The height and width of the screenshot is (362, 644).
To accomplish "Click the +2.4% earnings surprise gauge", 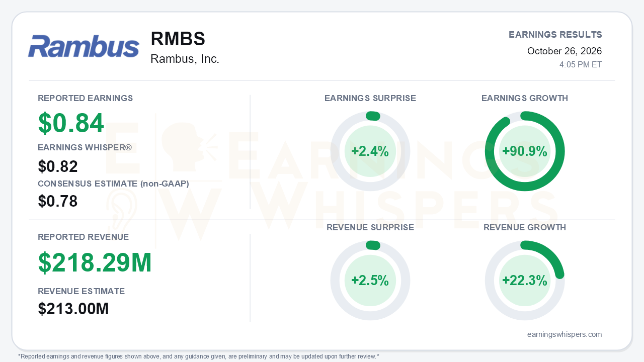I will pos(370,151).
